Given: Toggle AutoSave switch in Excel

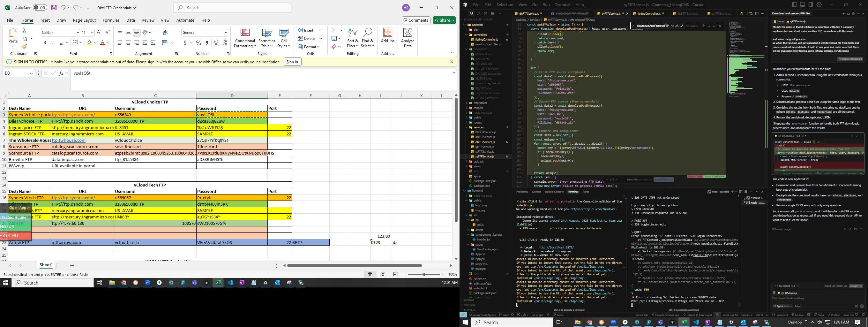Looking at the screenshot, I should [x=40, y=7].
